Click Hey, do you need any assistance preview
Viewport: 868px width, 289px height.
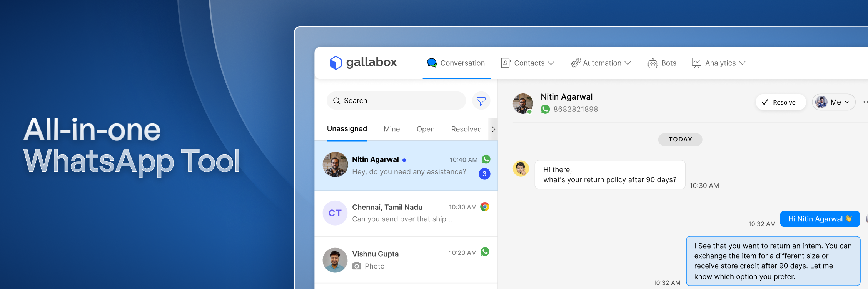409,172
